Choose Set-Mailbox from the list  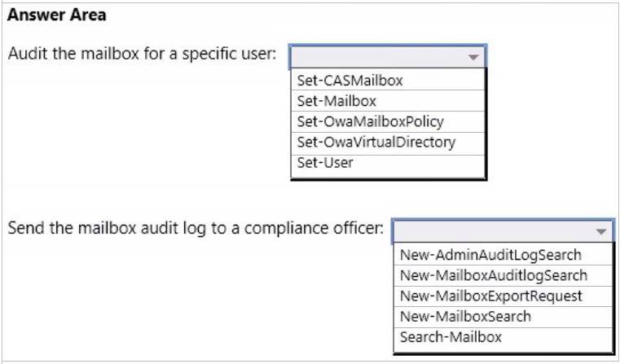pyautogui.click(x=388, y=101)
